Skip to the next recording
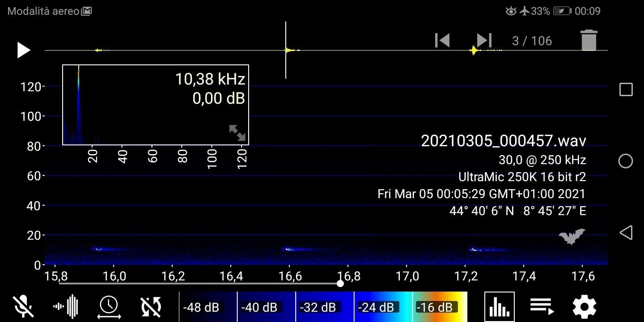 coord(484,40)
